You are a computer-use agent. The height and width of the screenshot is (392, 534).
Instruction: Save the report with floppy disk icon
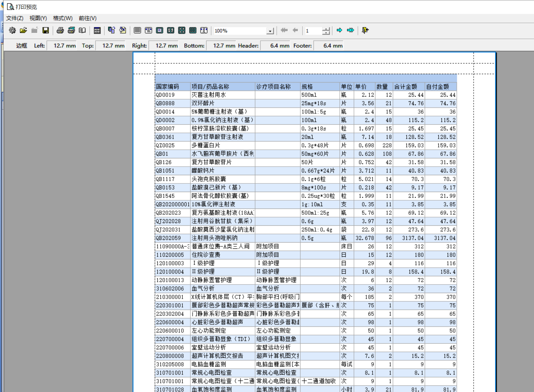(x=46, y=30)
